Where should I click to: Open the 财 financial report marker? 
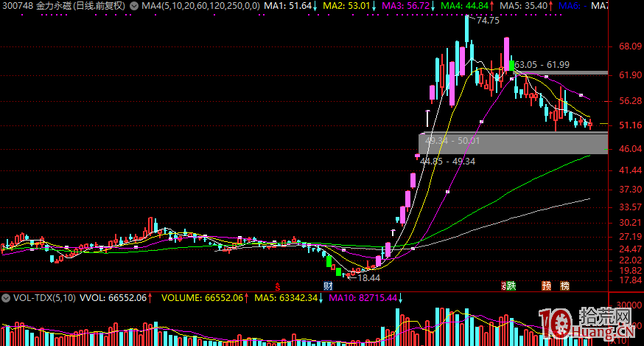(328, 286)
